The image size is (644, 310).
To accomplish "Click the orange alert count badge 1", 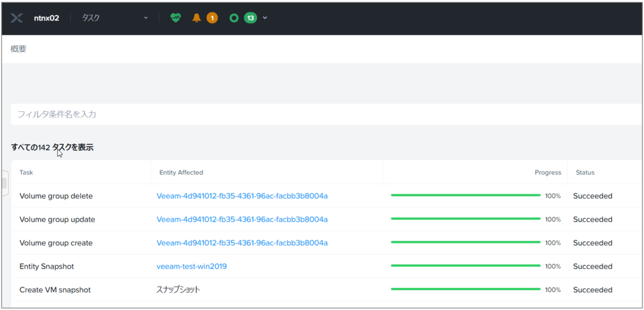I will click(x=212, y=18).
